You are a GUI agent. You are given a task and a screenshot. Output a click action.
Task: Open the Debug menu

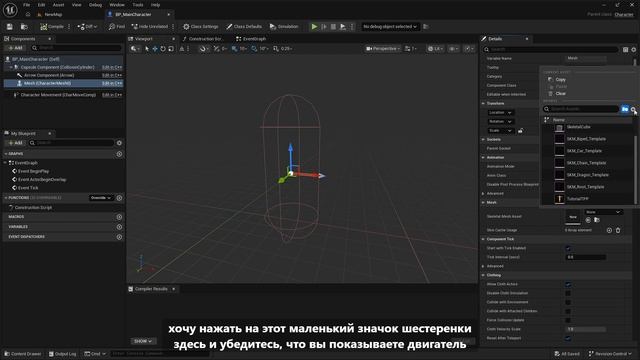[95, 5]
